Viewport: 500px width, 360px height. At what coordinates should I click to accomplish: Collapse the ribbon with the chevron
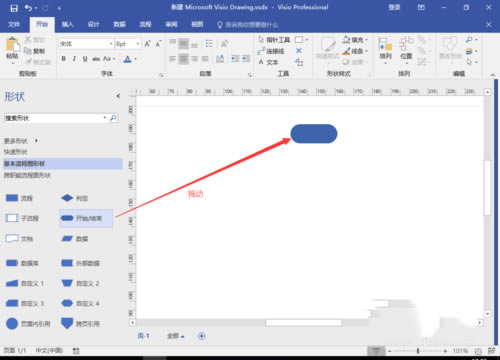(493, 75)
